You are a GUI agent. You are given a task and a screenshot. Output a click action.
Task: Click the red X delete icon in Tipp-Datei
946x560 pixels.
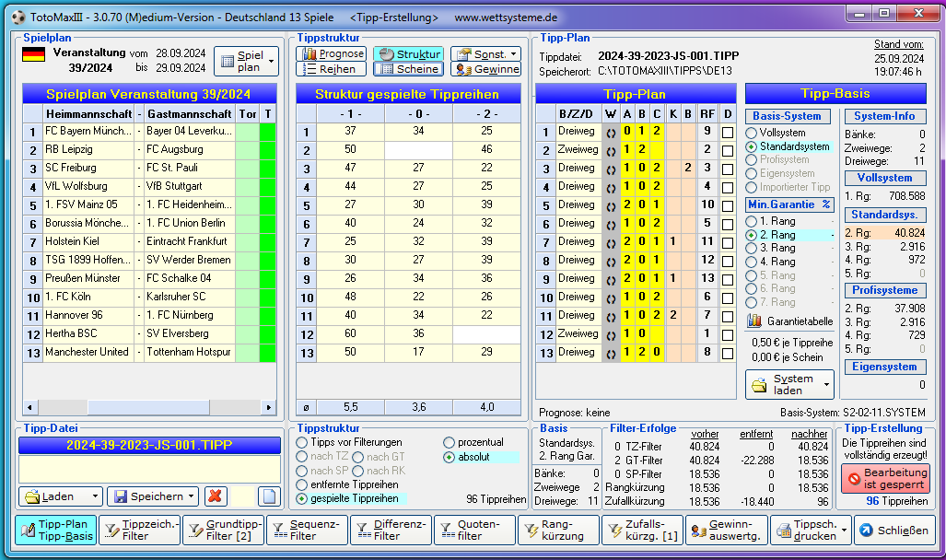(x=215, y=496)
